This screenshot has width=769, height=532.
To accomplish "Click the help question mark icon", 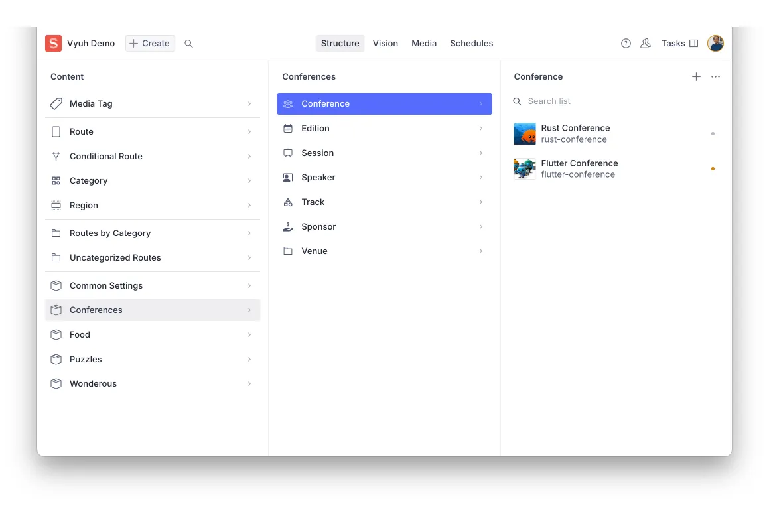I will [626, 43].
